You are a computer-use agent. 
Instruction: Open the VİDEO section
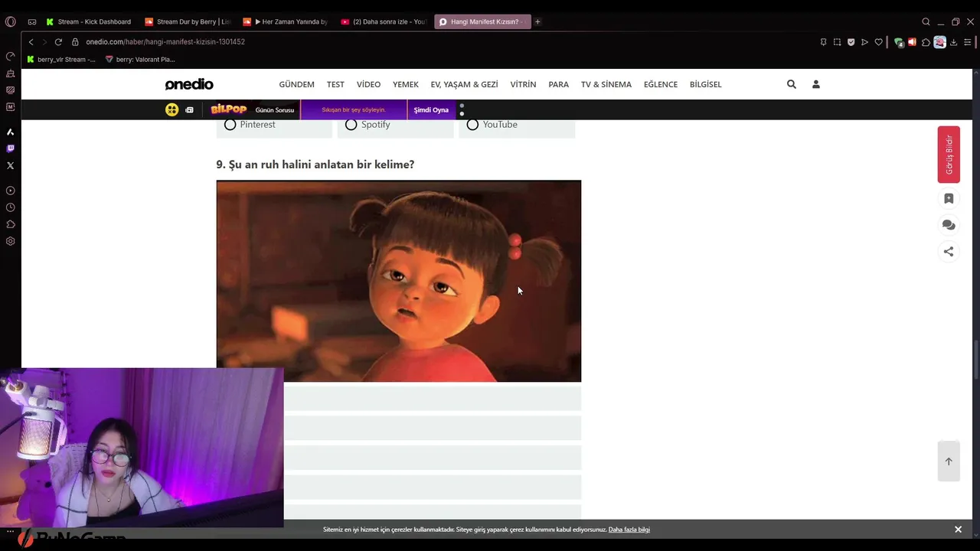(368, 84)
